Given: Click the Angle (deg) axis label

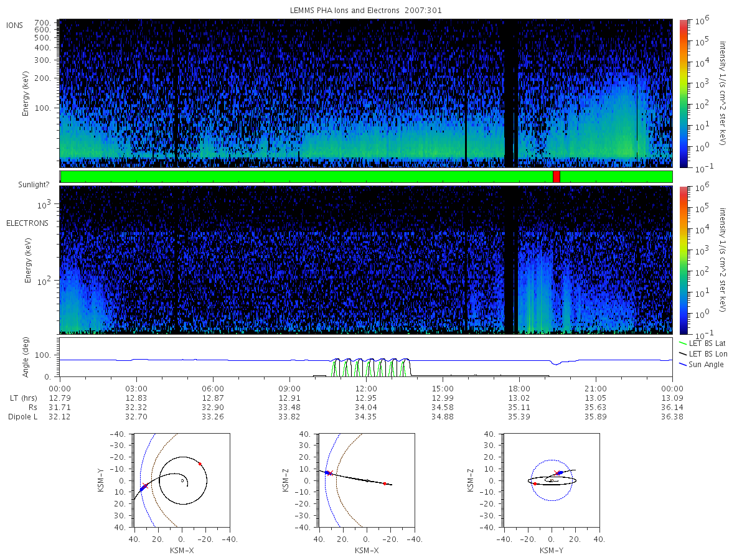Looking at the screenshot, I should pyautogui.click(x=28, y=357).
